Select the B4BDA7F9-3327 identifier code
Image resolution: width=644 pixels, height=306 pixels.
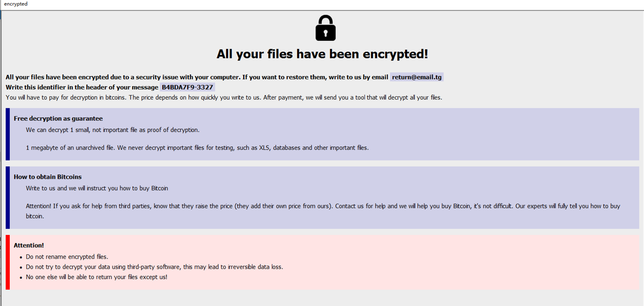tap(187, 87)
